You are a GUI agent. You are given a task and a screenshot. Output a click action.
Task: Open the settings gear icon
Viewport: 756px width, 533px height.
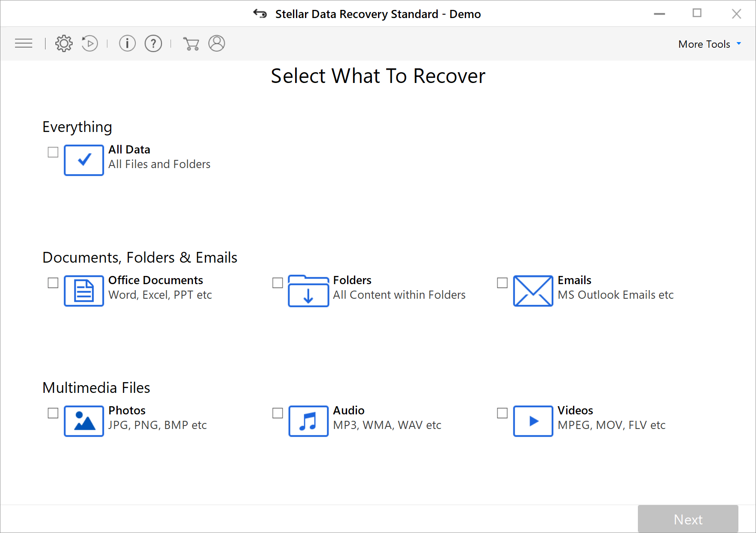point(64,43)
